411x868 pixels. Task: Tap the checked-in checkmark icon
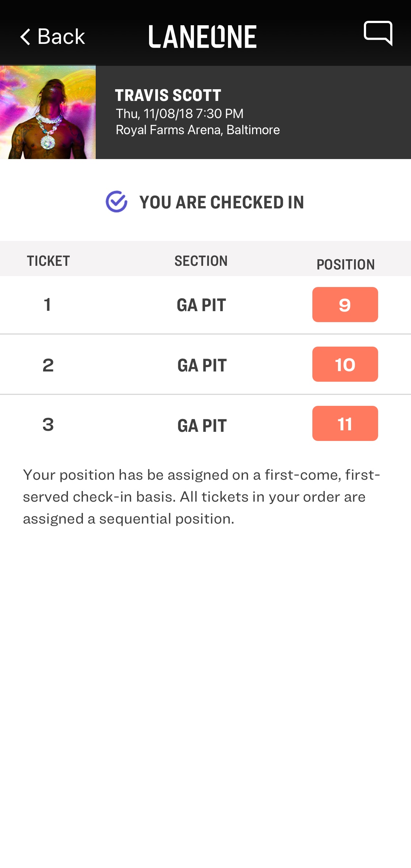[x=117, y=201]
